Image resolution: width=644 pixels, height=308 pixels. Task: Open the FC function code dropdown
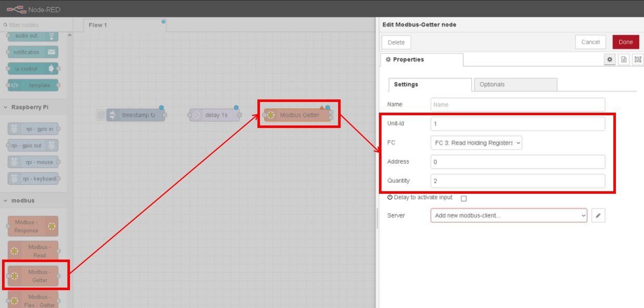(476, 143)
